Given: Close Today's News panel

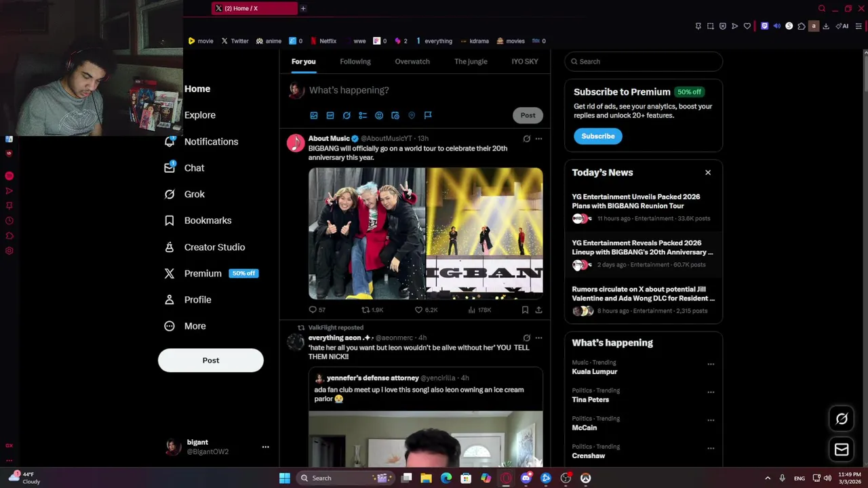Looking at the screenshot, I should [x=708, y=172].
